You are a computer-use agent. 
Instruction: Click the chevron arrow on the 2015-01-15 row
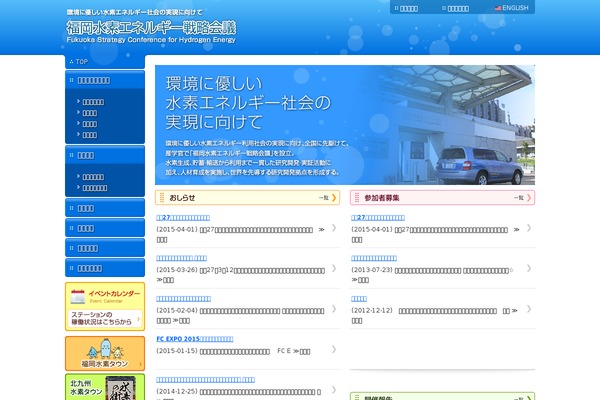[334, 349]
